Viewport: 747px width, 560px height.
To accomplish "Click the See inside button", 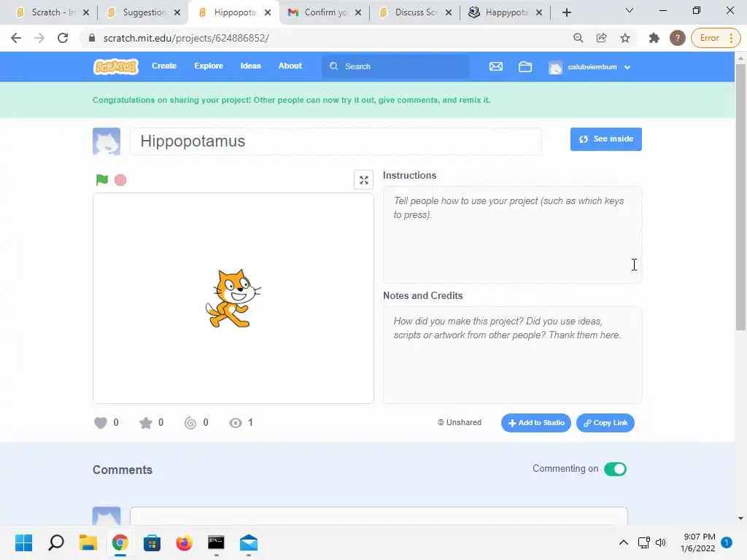I will coord(606,139).
